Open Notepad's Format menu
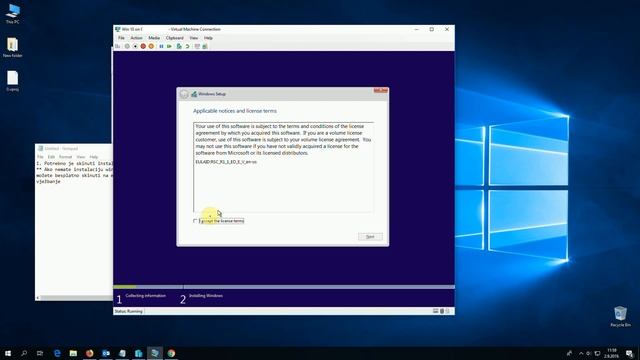 point(65,157)
